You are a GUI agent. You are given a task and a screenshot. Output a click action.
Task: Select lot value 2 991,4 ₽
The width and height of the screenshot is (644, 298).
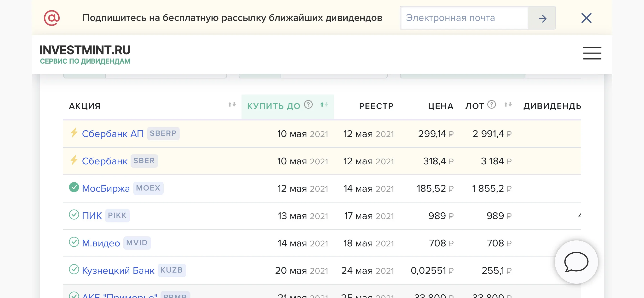click(492, 134)
